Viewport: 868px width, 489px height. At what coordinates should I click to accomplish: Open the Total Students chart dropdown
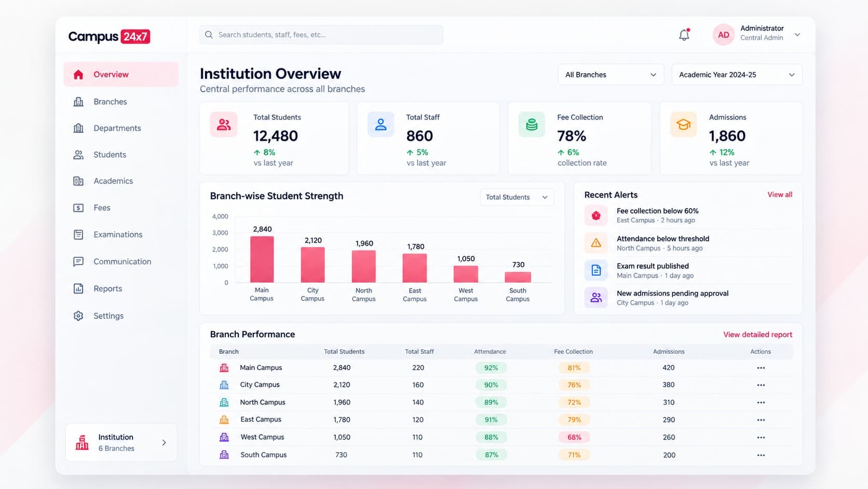coord(517,197)
